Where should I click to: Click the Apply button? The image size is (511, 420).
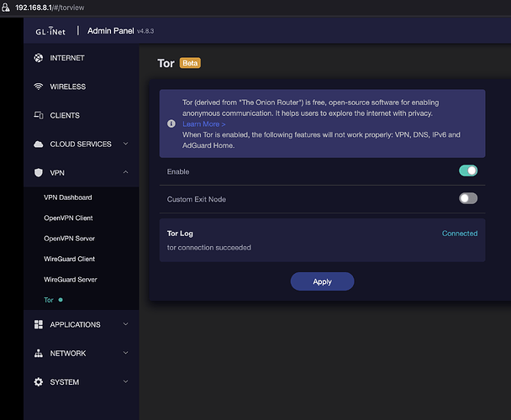pos(322,281)
